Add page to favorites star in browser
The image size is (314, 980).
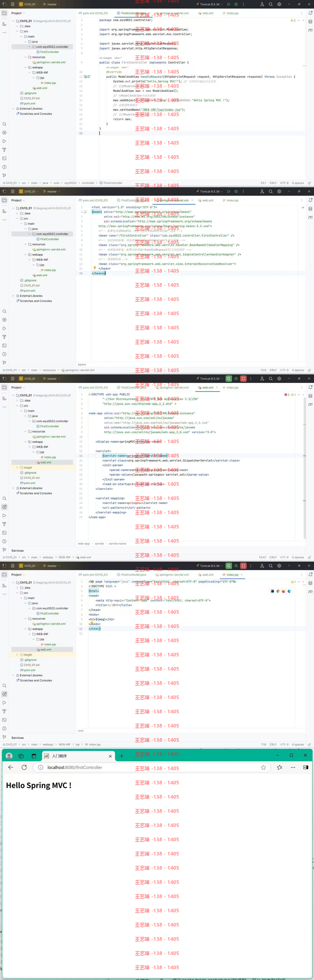click(x=263, y=767)
